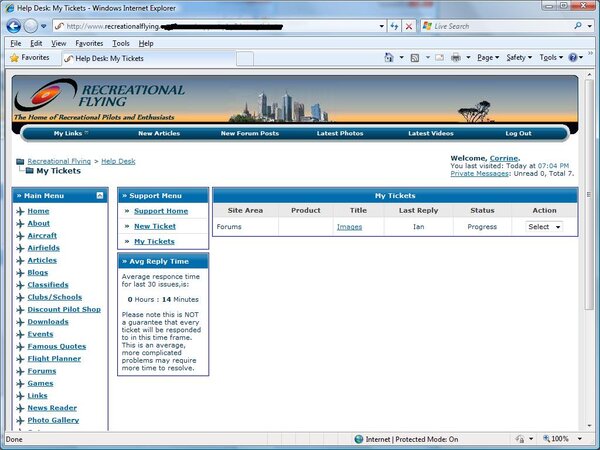Image resolution: width=600 pixels, height=450 pixels.
Task: Expand the Safety dropdown menu
Action: click(x=519, y=58)
